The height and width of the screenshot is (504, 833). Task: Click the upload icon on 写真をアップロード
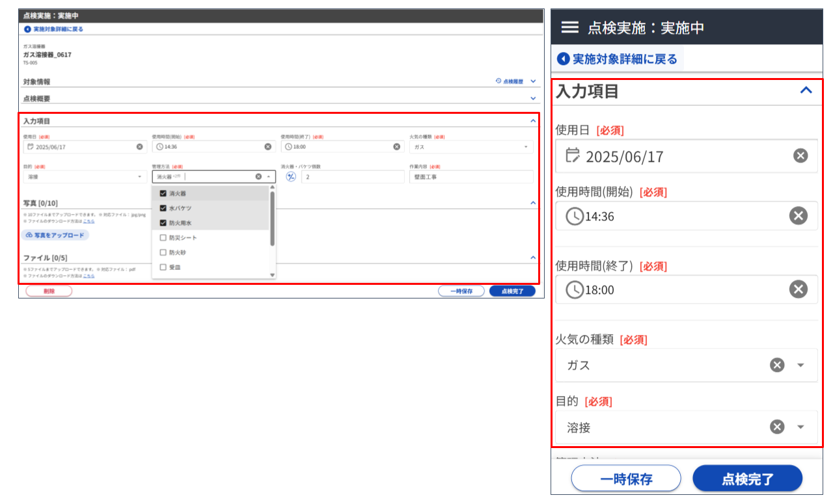pos(29,235)
